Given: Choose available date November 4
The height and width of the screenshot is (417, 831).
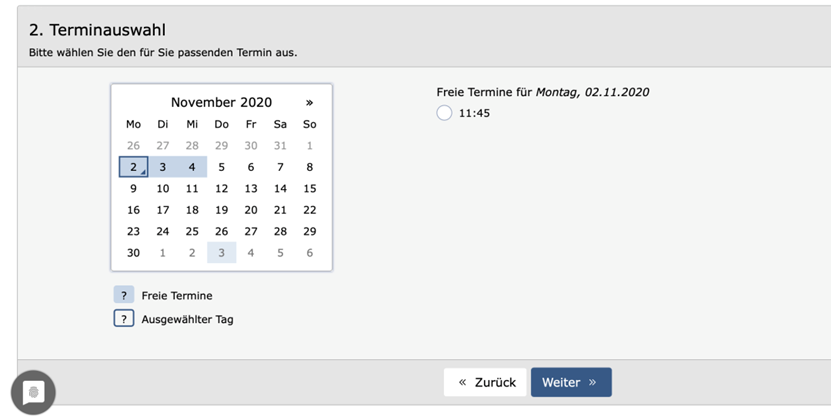Looking at the screenshot, I should coord(192,167).
